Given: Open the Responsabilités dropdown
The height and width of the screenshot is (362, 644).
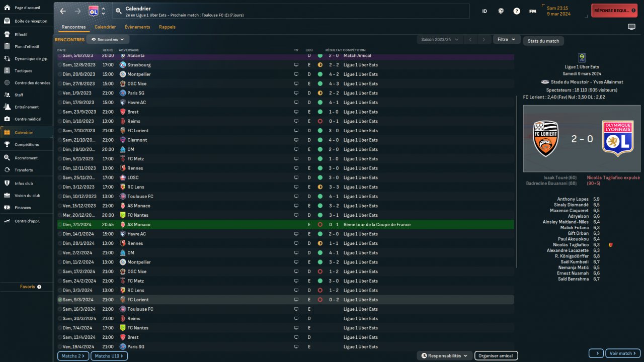Looking at the screenshot, I should (x=444, y=356).
